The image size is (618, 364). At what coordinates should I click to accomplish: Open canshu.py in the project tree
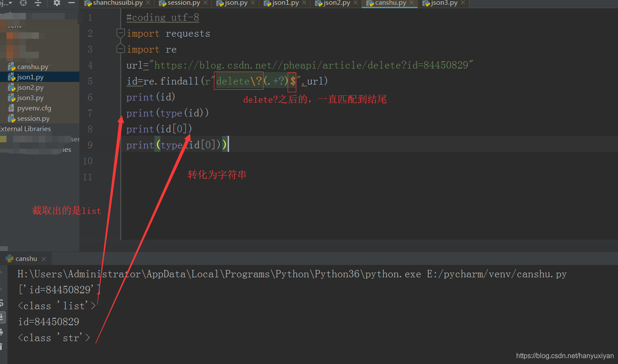pyautogui.click(x=32, y=67)
